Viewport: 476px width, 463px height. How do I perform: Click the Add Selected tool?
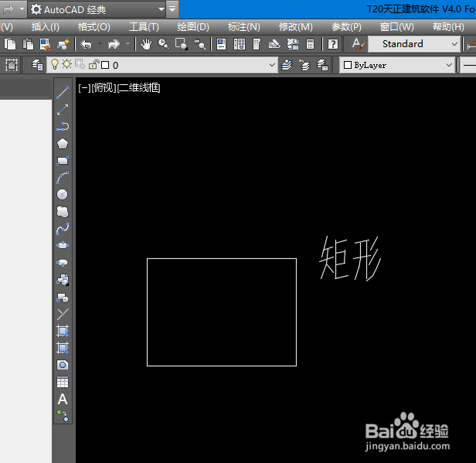[x=63, y=417]
